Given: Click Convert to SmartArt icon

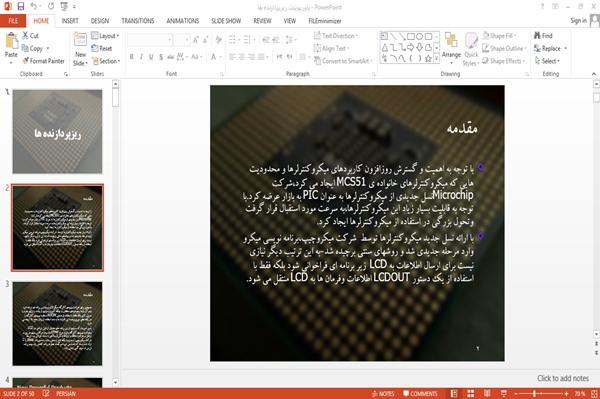Looking at the screenshot, I should click(x=317, y=61).
